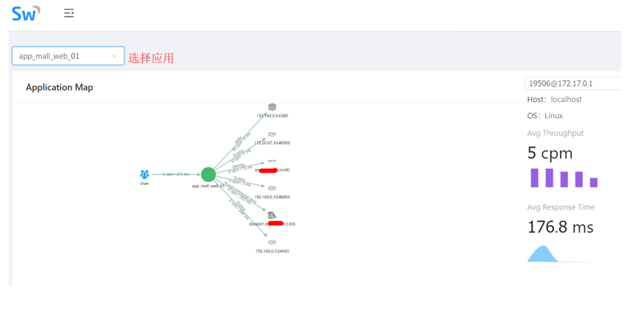Expand the dropdown chevron in application selector
This screenshot has width=644, height=315.
tap(114, 56)
